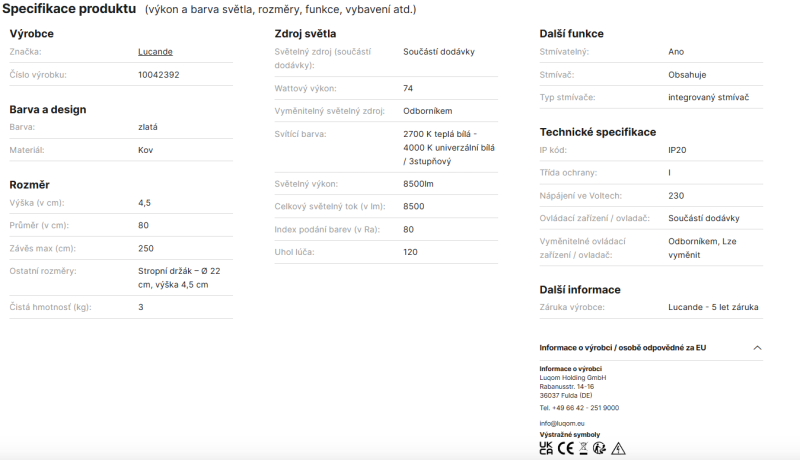Click the integrovaný stmívač value
The width and height of the screenshot is (800, 460).
[708, 97]
